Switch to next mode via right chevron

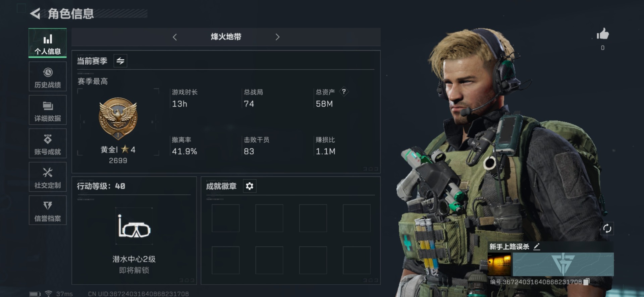(277, 37)
